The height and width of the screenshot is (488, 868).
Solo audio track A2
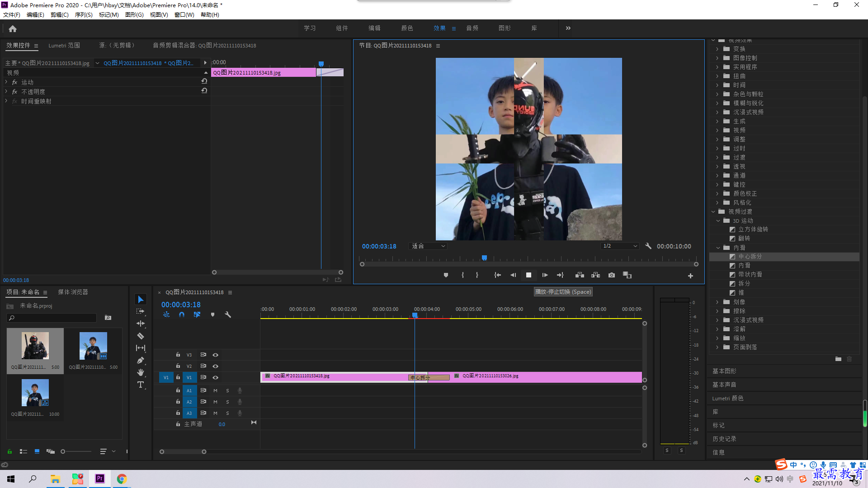pos(227,402)
